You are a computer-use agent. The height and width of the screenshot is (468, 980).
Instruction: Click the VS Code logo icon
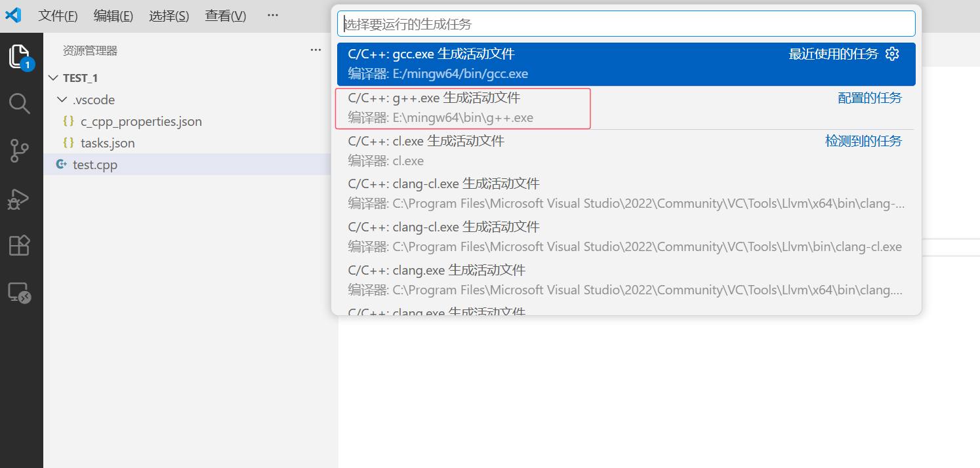point(13,15)
